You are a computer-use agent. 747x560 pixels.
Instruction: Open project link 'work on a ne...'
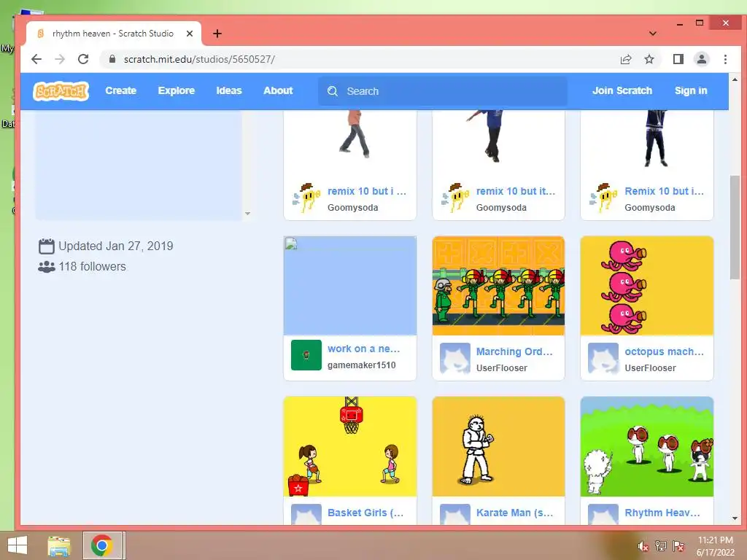point(364,349)
